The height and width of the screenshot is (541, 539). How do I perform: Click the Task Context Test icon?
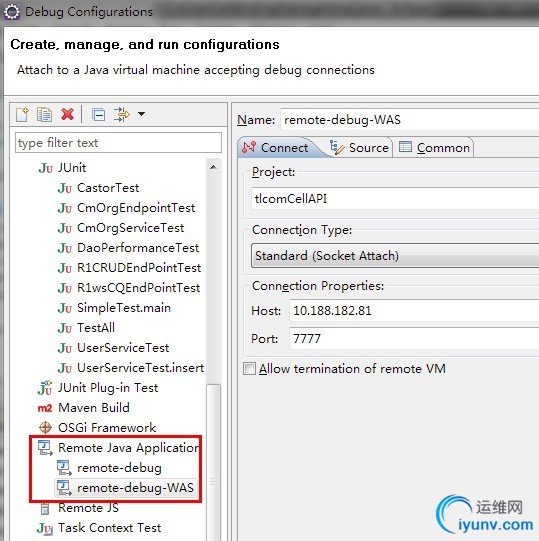[x=45, y=529]
